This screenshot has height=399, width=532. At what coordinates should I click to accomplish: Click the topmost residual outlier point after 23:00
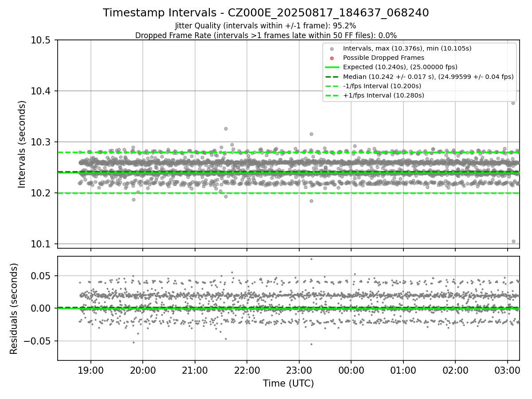click(311, 259)
